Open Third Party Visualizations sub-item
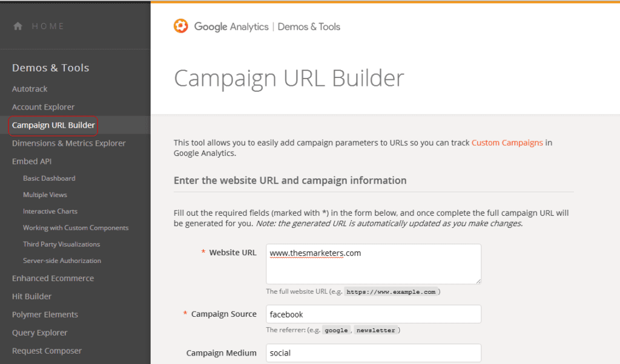The width and height of the screenshot is (620, 364). (61, 244)
